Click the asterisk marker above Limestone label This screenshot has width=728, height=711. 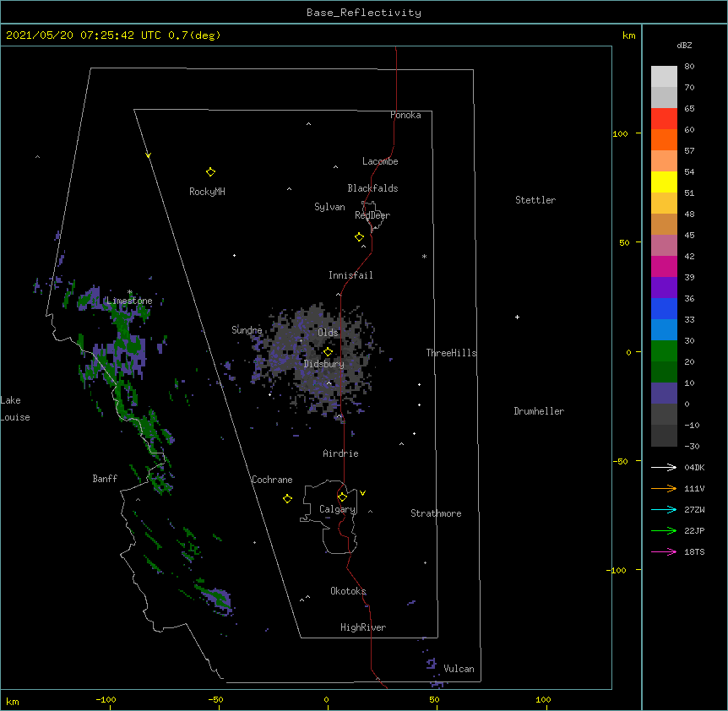tap(129, 292)
